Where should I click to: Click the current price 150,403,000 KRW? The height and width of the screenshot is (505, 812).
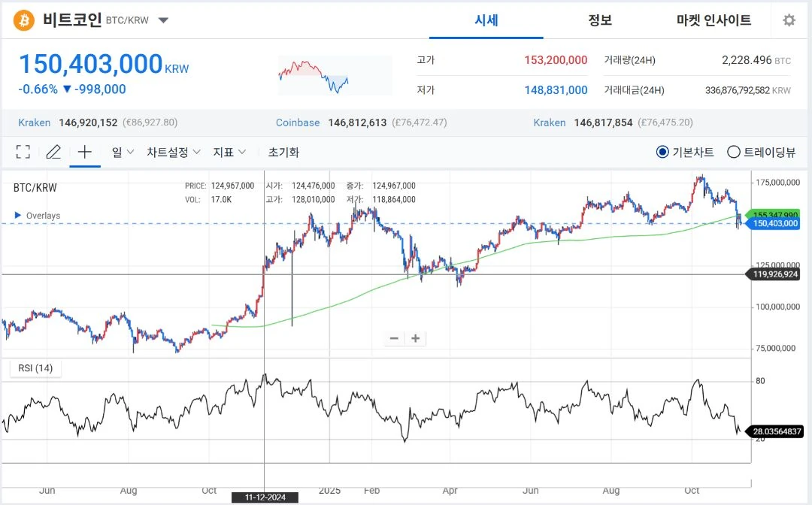point(104,64)
